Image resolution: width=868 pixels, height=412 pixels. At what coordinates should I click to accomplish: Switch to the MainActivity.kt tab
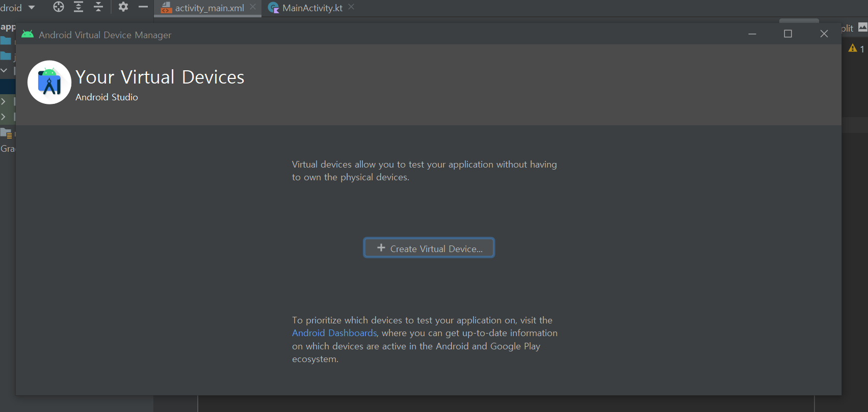tap(312, 8)
